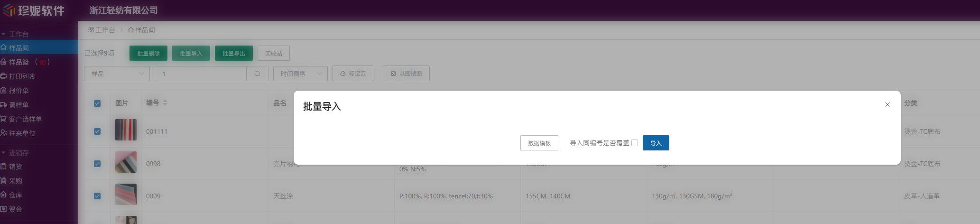Screen dimensions: 980x224
Task: Click the 批量删除 button
Action: [x=148, y=54]
